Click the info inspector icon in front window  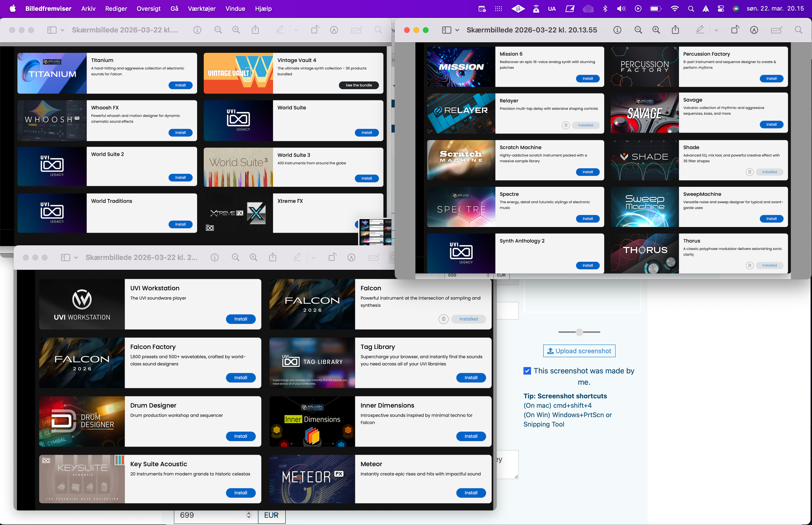pos(617,30)
